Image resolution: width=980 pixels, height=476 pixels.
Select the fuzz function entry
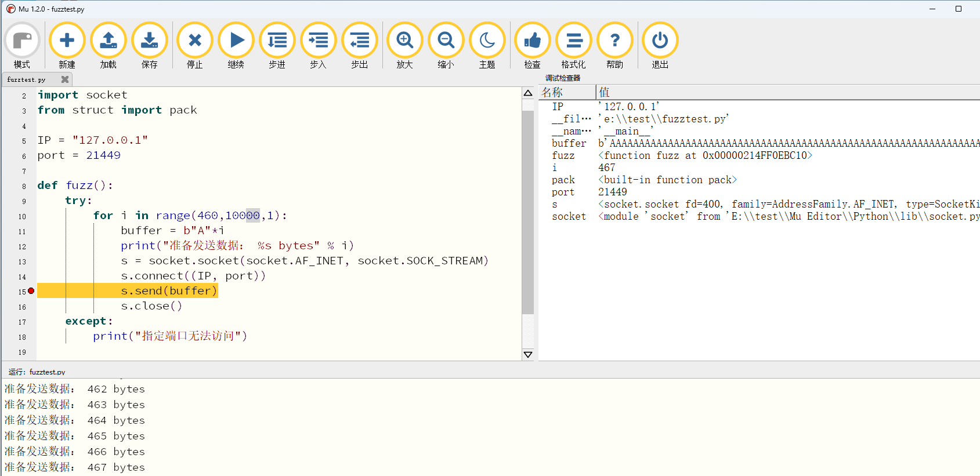(760, 155)
